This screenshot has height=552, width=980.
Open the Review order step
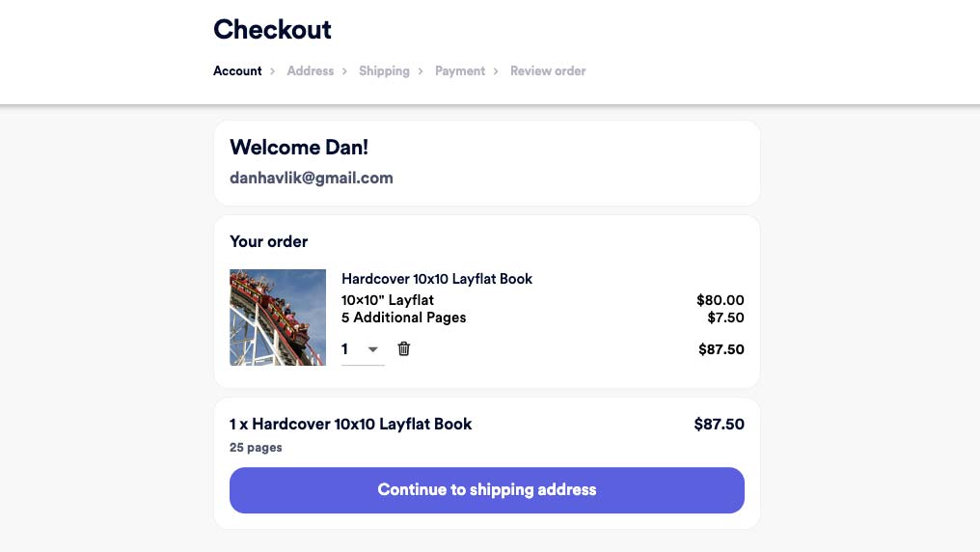click(548, 71)
